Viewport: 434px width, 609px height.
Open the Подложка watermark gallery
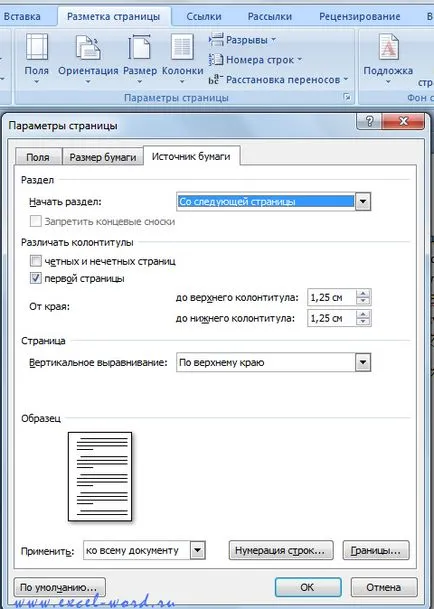388,58
